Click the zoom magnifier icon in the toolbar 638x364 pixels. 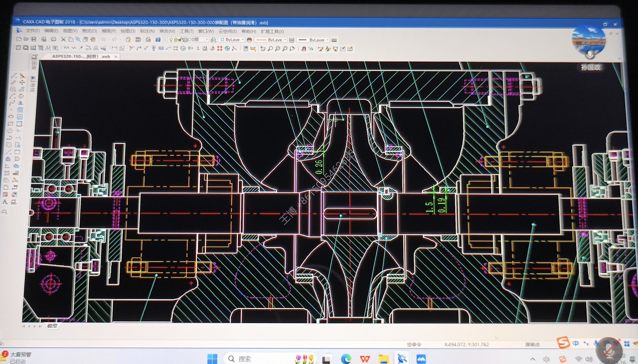pos(270,49)
